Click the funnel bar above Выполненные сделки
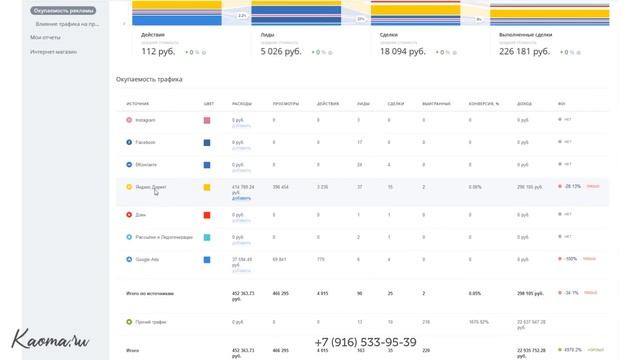Image resolution: width=640 pixels, height=360 pixels. pyautogui.click(x=549, y=15)
